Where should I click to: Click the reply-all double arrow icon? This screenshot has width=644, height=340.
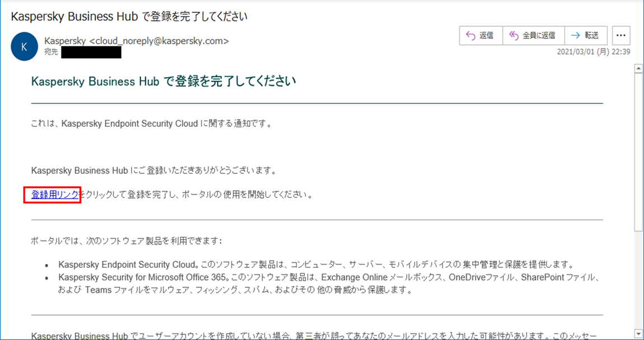(x=513, y=35)
